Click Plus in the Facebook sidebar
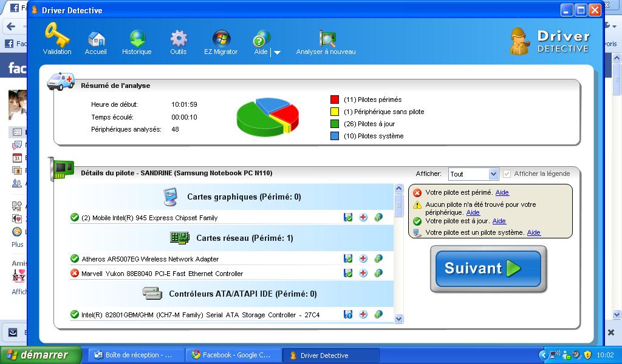The image size is (622, 364). pyautogui.click(x=18, y=244)
